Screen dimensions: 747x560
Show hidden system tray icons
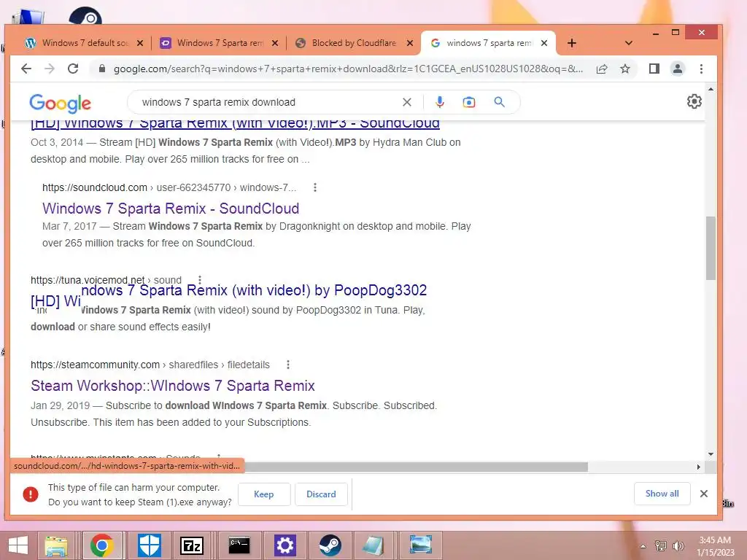[x=643, y=546]
